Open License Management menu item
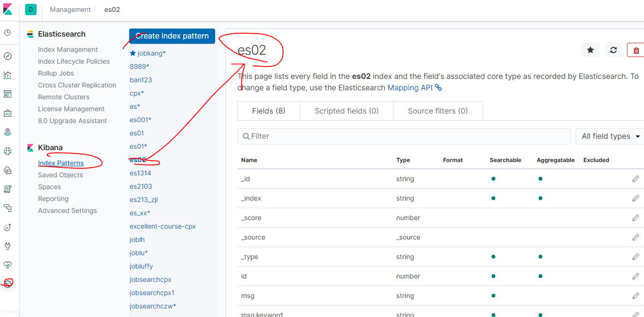The width and height of the screenshot is (644, 317). pyautogui.click(x=71, y=109)
